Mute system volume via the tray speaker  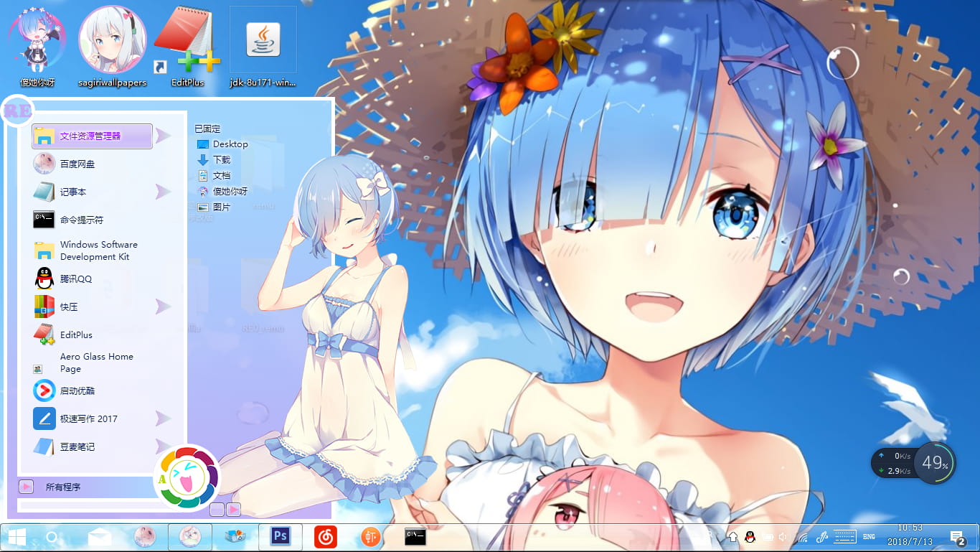782,535
